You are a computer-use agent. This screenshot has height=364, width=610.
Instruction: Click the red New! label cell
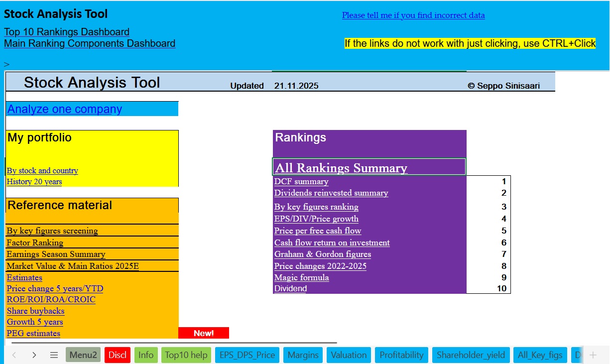(203, 333)
